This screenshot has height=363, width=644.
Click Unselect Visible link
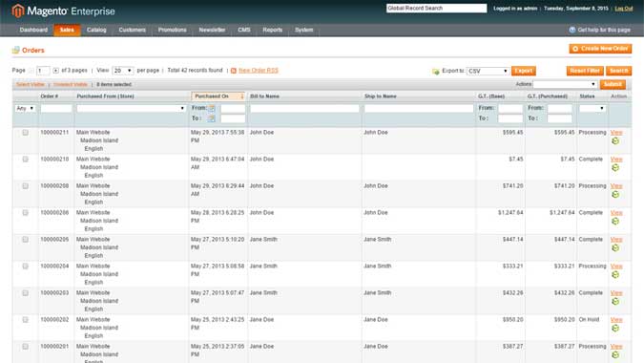tap(71, 84)
